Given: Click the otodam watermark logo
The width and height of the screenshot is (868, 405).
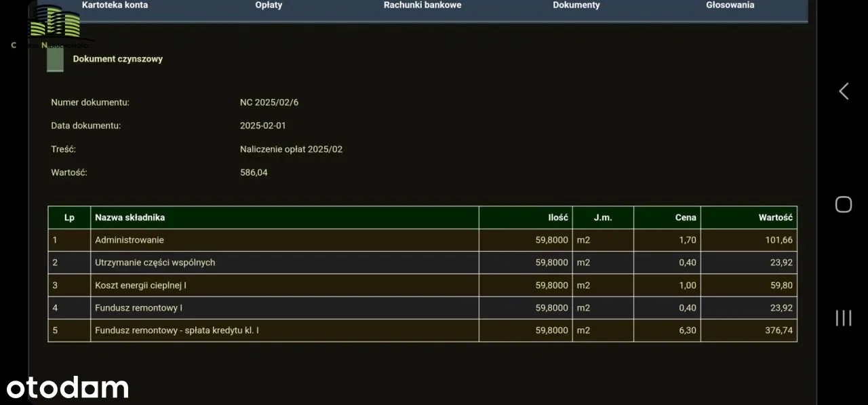Looking at the screenshot, I should (x=68, y=388).
